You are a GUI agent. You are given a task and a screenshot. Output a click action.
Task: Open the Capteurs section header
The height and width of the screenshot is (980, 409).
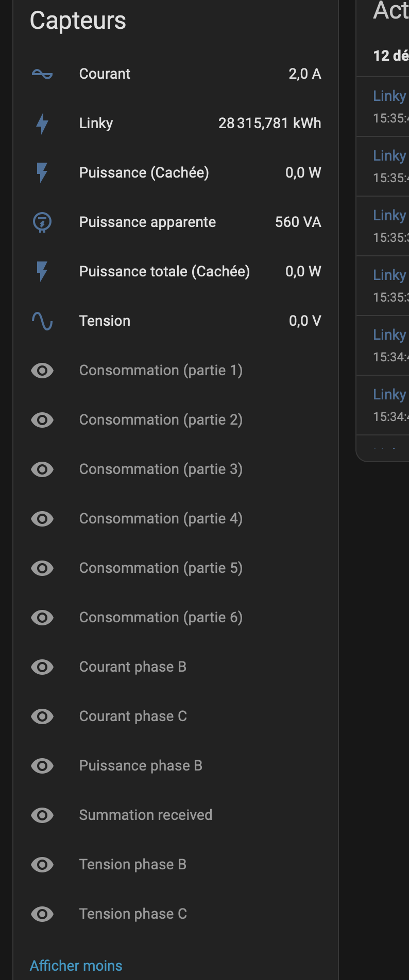pos(77,21)
